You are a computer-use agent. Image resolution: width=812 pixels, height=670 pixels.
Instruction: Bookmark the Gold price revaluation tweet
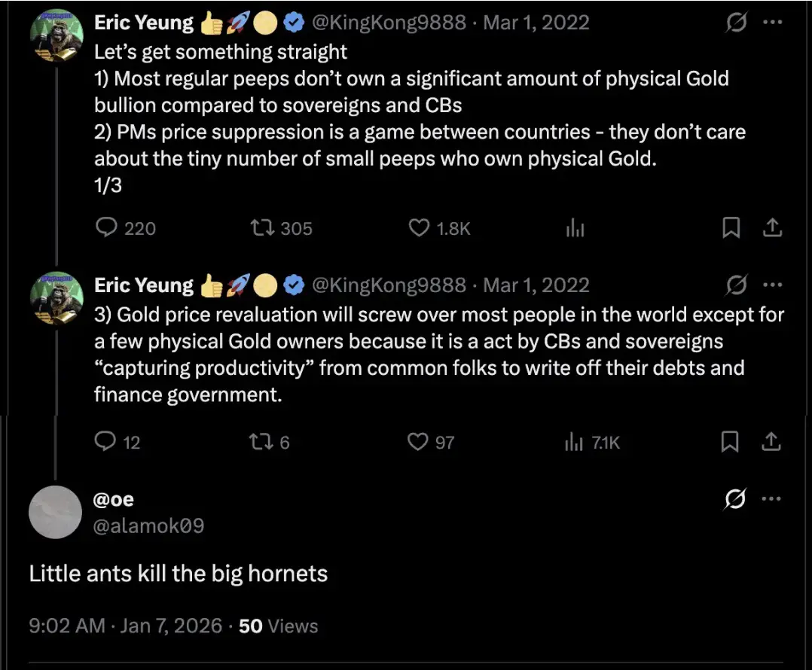click(730, 442)
